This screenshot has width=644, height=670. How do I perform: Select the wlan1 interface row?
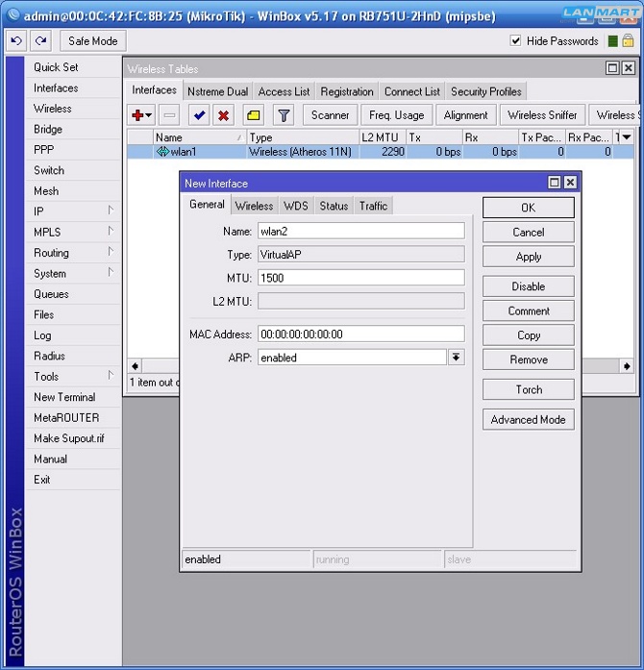coord(288,152)
